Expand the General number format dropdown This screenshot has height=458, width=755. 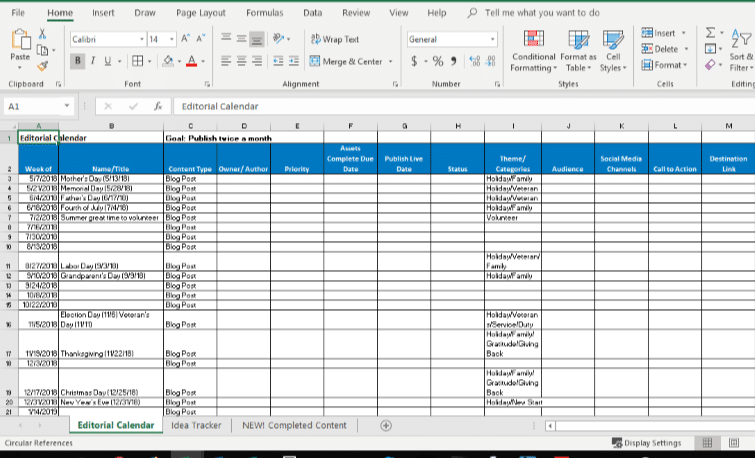(x=492, y=39)
